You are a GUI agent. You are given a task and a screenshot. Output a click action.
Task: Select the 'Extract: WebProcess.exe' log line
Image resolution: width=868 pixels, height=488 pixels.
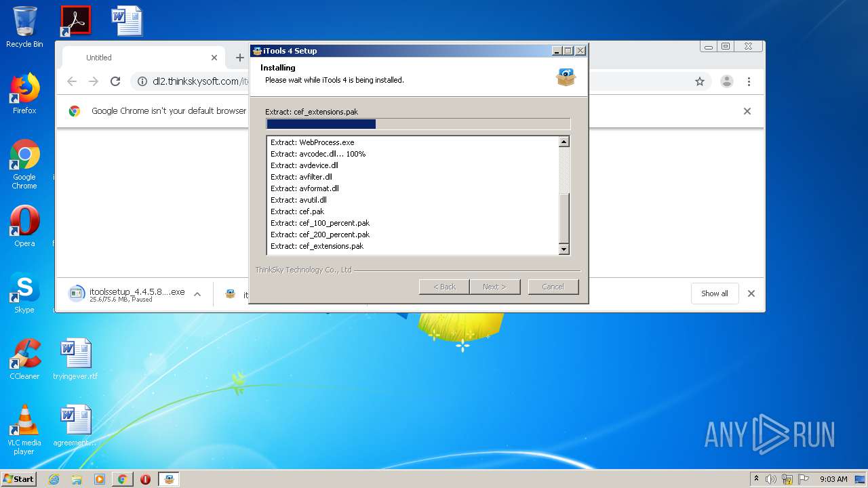click(313, 142)
